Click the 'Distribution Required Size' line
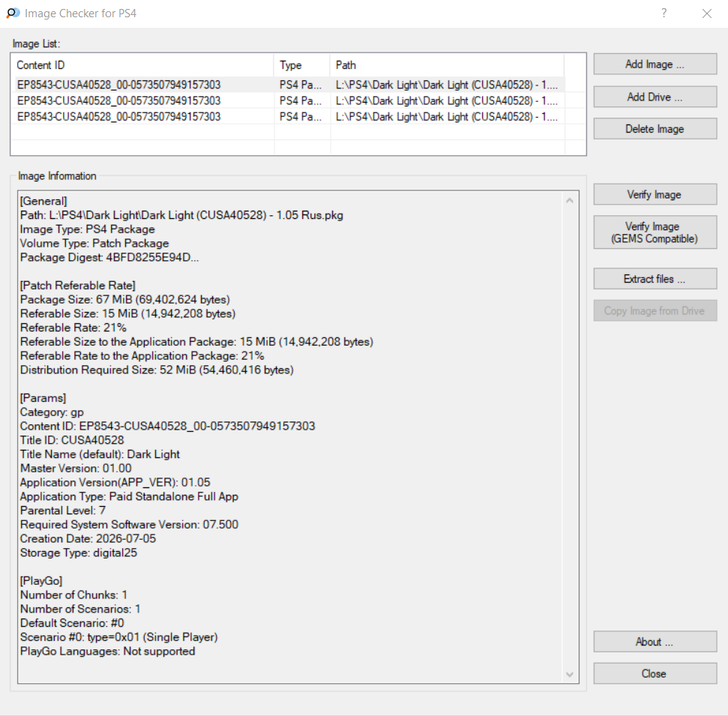The height and width of the screenshot is (716, 728). [157, 370]
